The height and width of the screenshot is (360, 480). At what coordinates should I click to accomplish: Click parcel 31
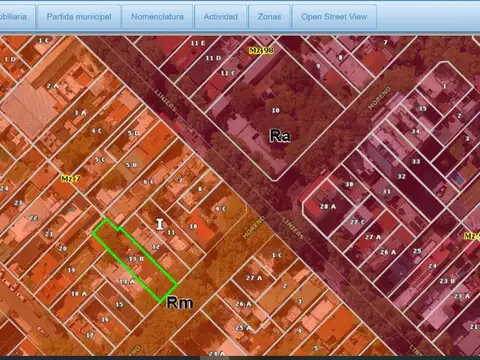[386, 192]
